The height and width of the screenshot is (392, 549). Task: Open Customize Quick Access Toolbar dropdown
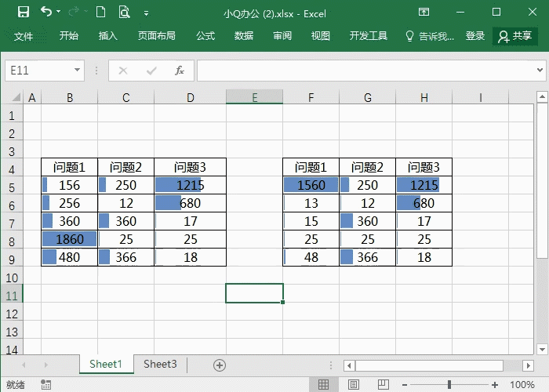click(x=146, y=13)
